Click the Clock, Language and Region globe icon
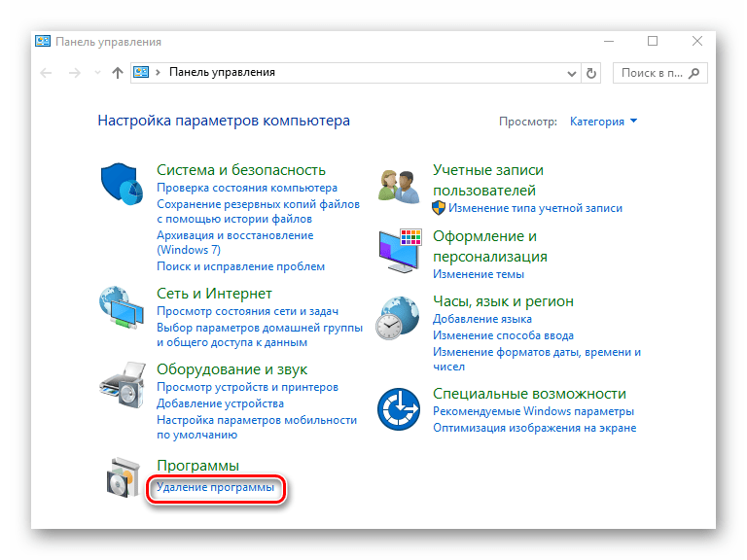Viewport: 747px width, 560px height. click(398, 318)
